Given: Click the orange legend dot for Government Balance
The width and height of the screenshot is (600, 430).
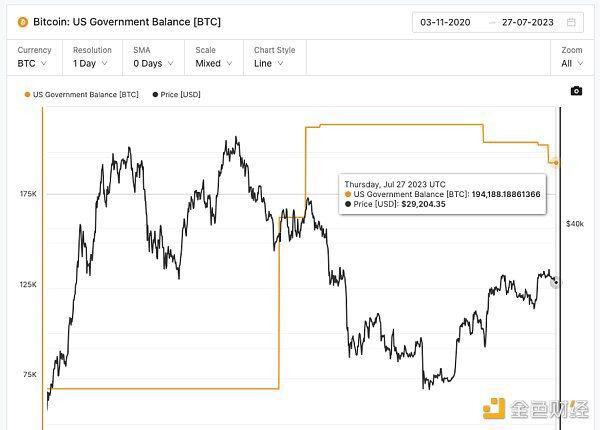Looking at the screenshot, I should 27,94.
